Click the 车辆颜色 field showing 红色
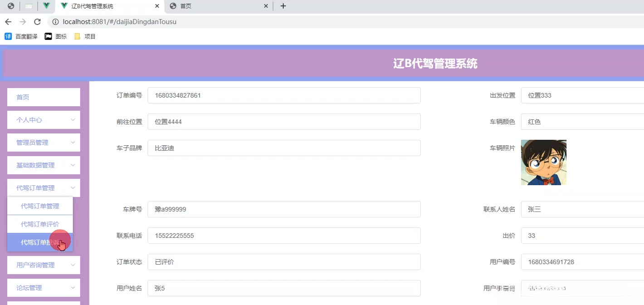 [582, 122]
